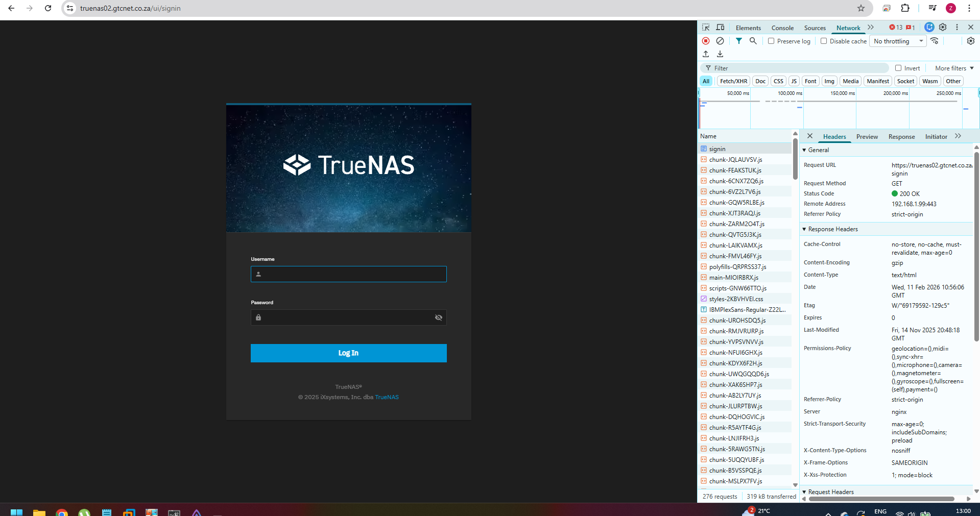Toggle the device toolbar icon
The height and width of the screenshot is (516, 980).
(720, 28)
